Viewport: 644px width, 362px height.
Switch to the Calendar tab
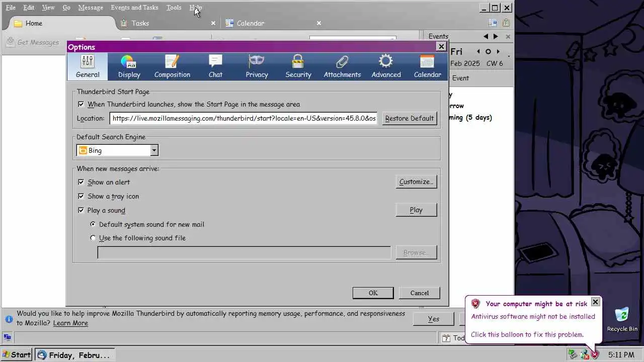tap(273, 23)
